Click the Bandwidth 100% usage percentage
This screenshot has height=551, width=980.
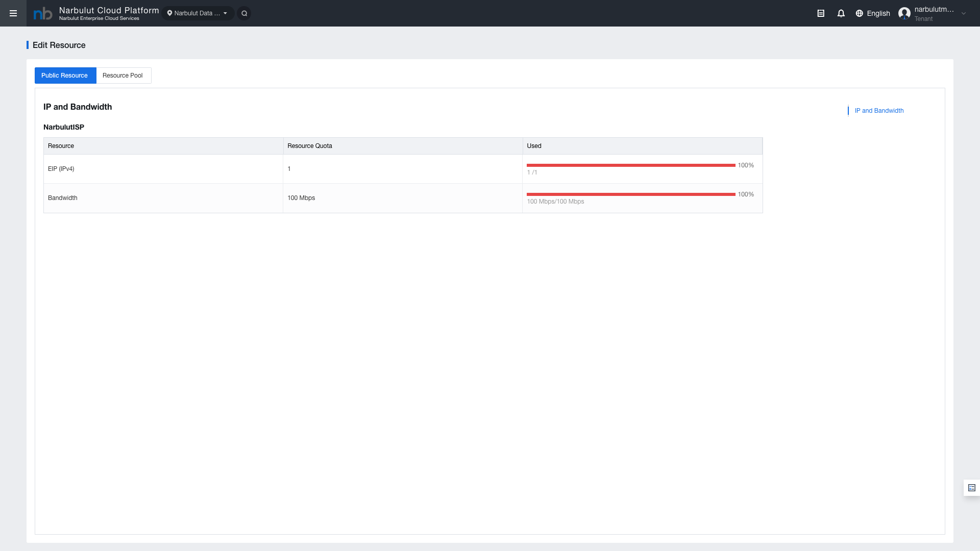click(x=746, y=194)
